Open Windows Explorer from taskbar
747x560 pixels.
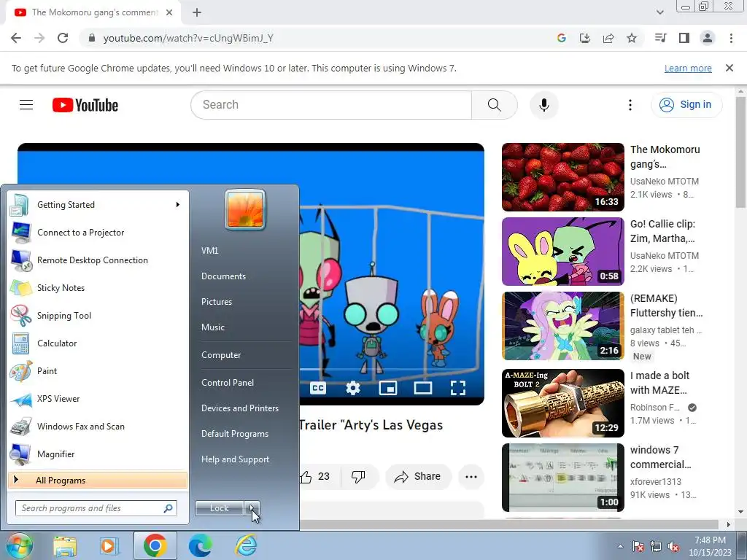65,545
